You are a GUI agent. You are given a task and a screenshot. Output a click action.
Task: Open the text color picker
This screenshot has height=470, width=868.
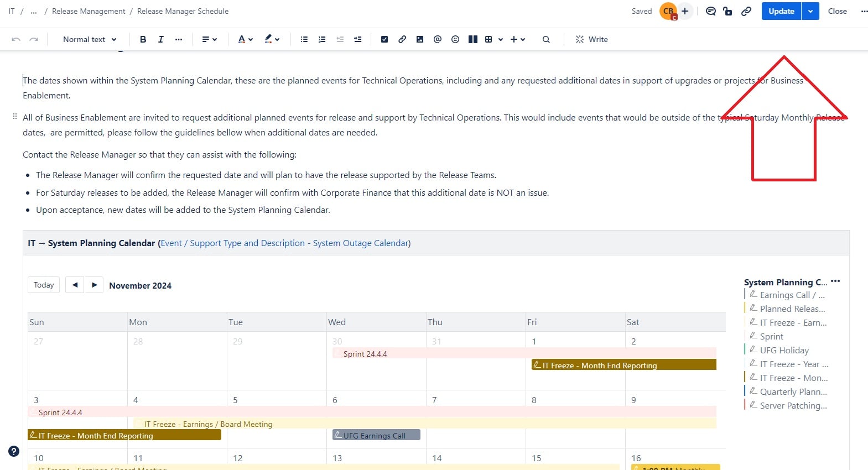[245, 39]
